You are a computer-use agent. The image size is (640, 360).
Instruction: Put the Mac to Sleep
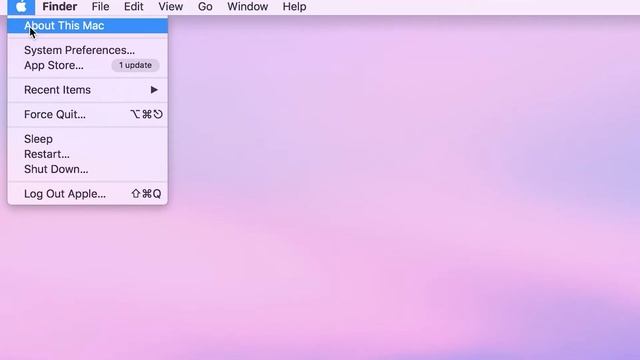click(x=87, y=139)
